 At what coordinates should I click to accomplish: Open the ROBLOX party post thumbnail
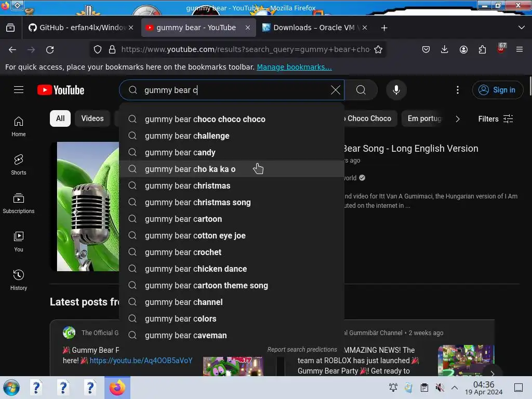click(466, 361)
